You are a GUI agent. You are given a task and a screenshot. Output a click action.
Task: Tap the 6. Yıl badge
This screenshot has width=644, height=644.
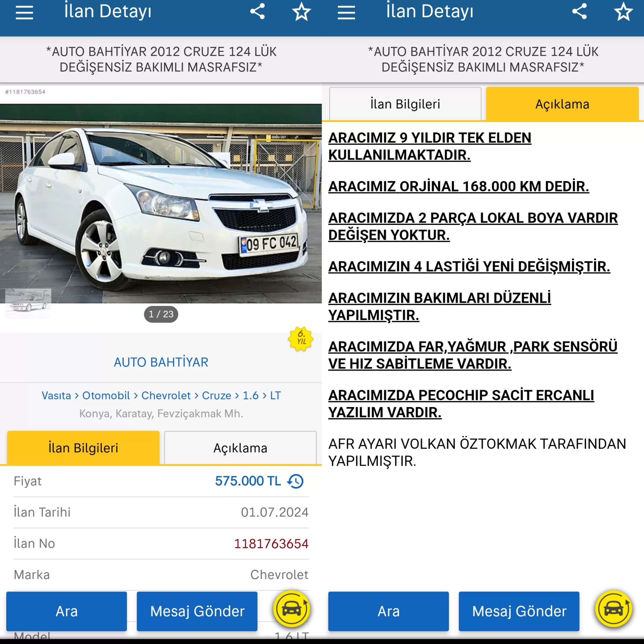click(x=301, y=339)
